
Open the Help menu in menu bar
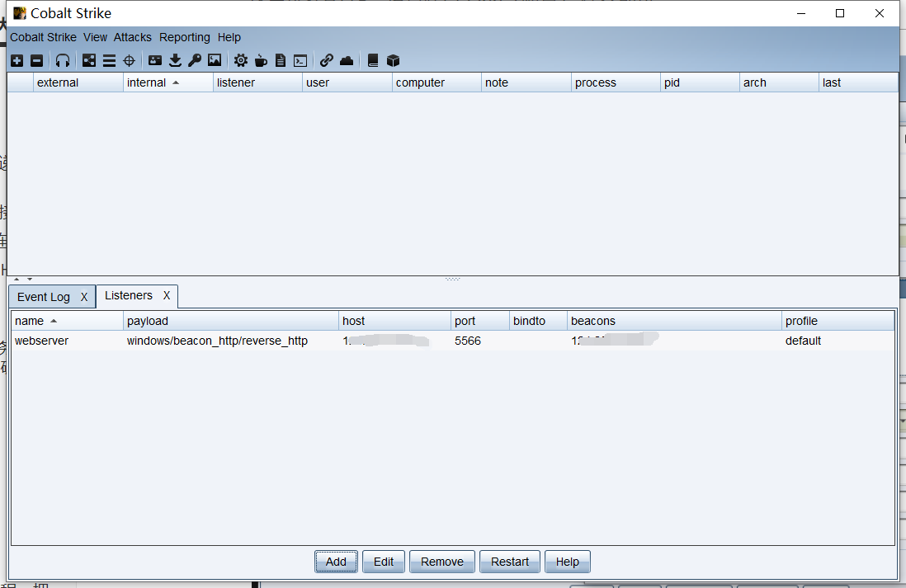229,37
